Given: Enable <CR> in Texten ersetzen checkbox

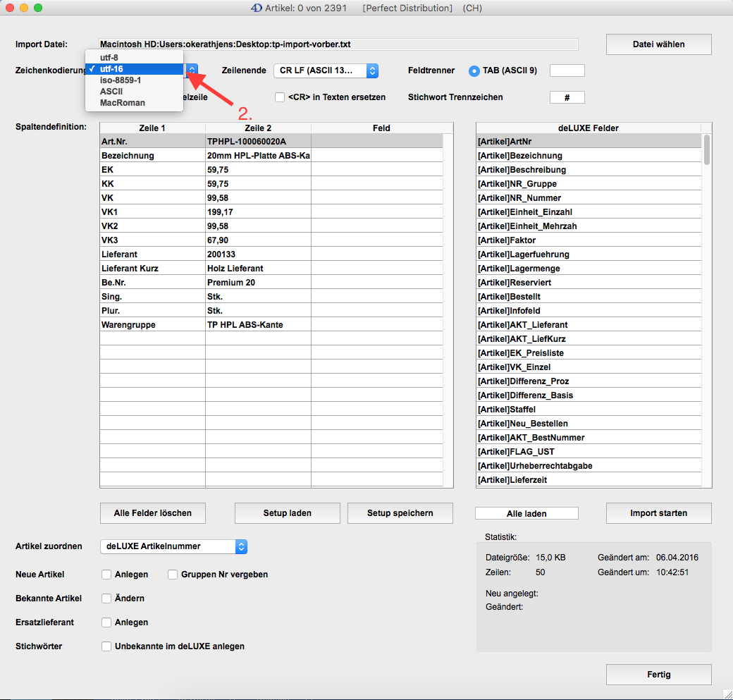Looking at the screenshot, I should [x=280, y=97].
